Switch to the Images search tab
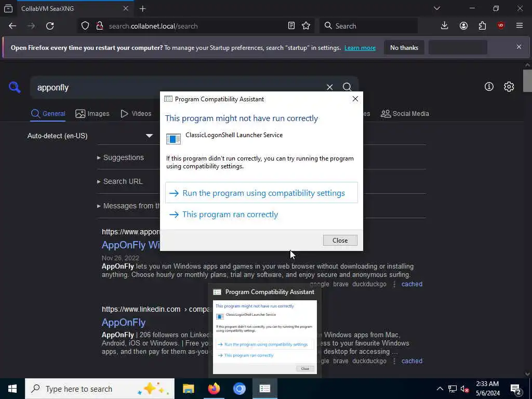532x399 pixels. tap(92, 114)
